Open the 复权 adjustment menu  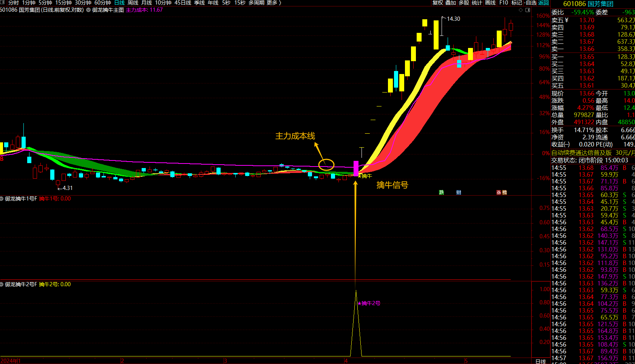pos(438,3)
